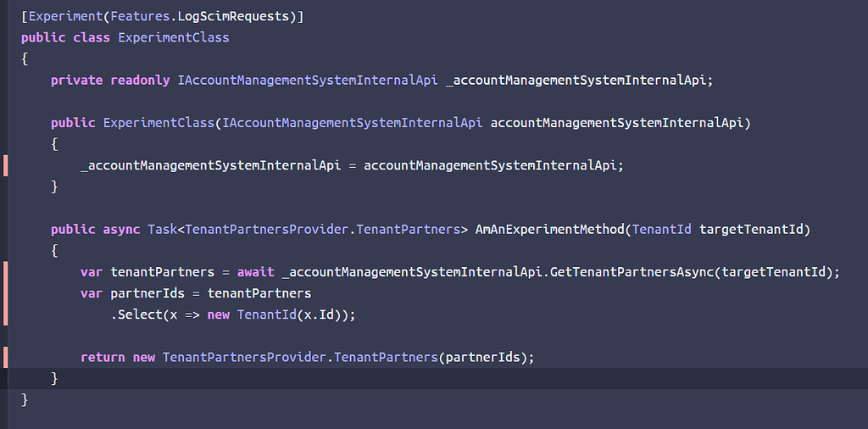The image size is (868, 429).
Task: Click ExperimentClass in the class declaration
Action: pos(174,38)
